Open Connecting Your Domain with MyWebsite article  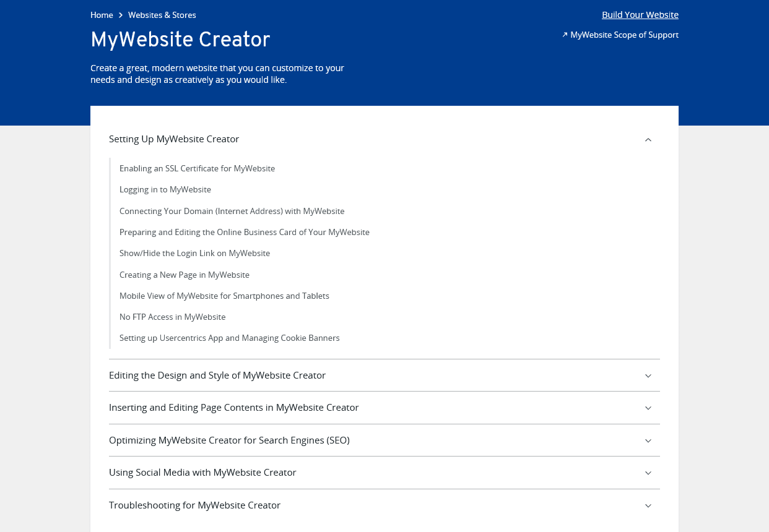point(232,211)
